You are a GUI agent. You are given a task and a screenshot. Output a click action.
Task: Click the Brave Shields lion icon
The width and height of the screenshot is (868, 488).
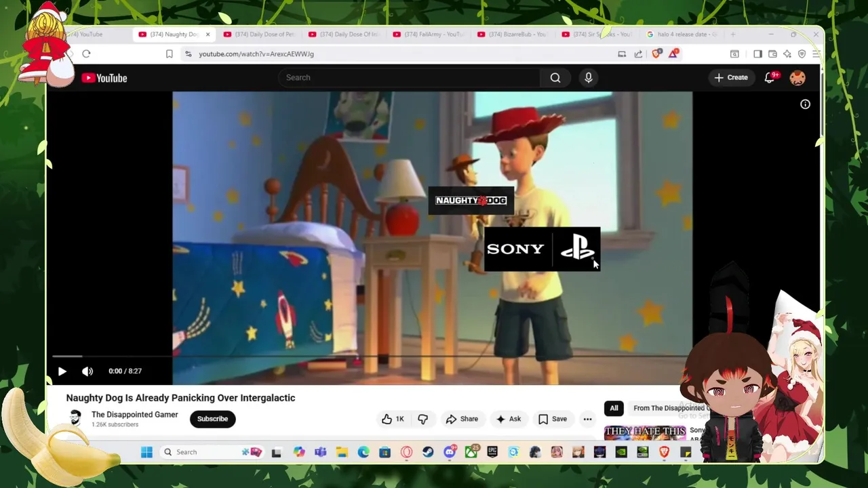click(x=656, y=54)
